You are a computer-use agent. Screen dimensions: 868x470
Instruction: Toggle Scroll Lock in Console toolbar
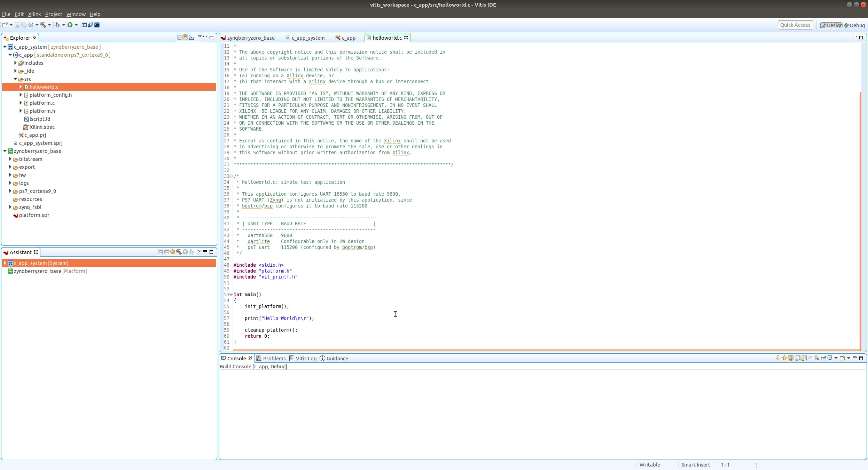(x=804, y=358)
